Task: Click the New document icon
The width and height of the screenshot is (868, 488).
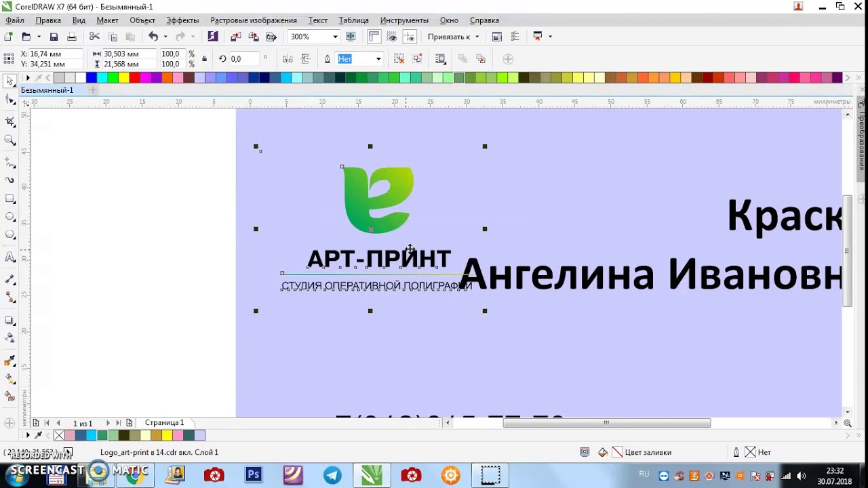Action: pyautogui.click(x=9, y=37)
